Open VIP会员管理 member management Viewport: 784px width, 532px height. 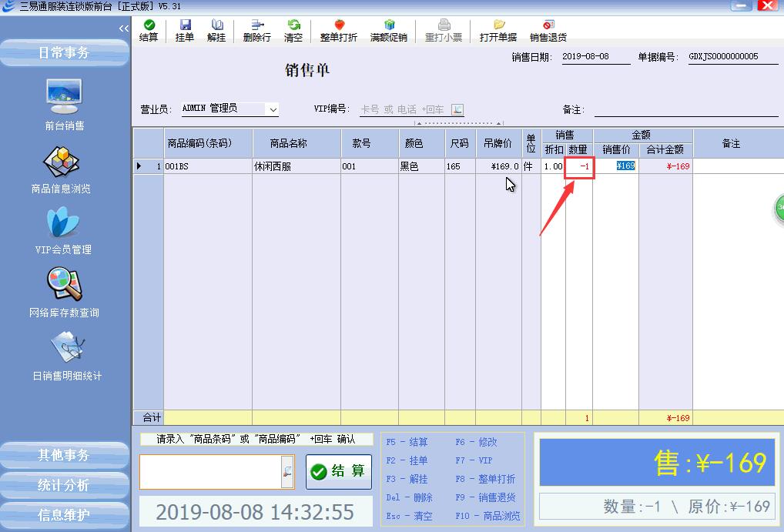(x=63, y=230)
